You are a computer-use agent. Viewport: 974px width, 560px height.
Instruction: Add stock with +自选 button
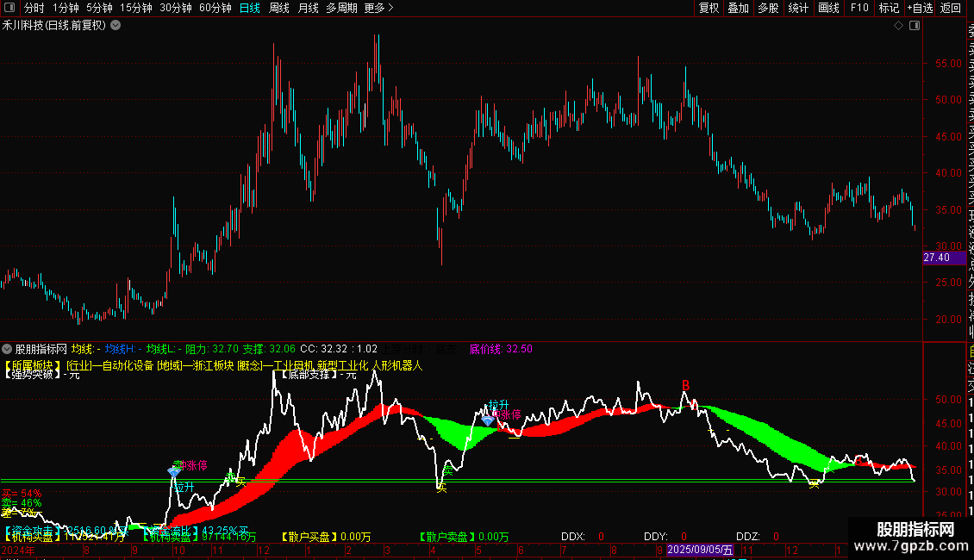click(920, 8)
